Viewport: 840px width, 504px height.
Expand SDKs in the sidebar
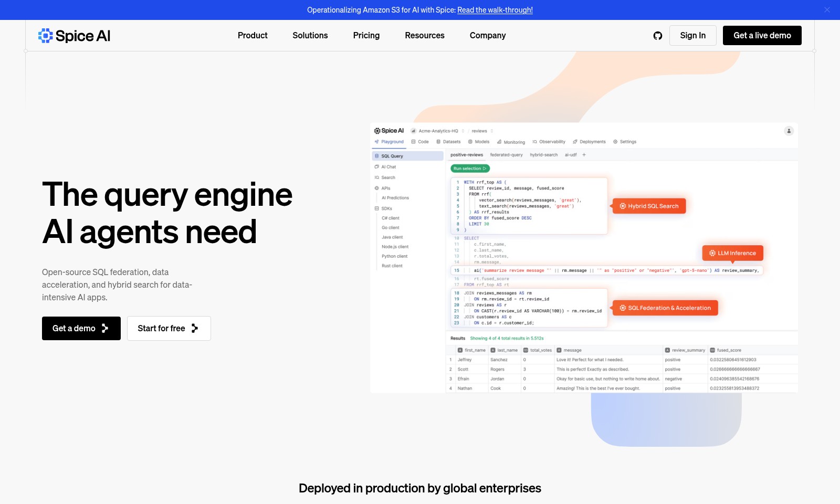pos(383,208)
